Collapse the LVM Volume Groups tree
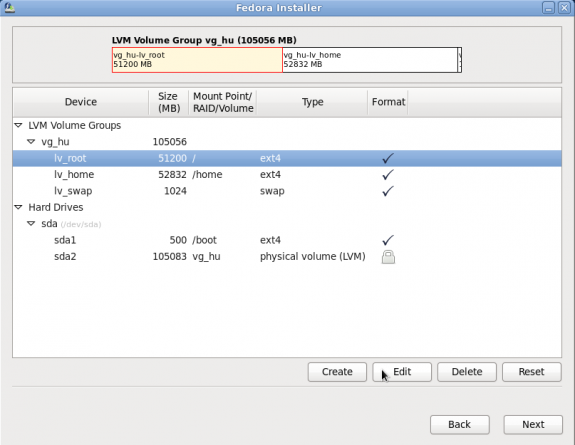Image resolution: width=575 pixels, height=445 pixels. (18, 125)
